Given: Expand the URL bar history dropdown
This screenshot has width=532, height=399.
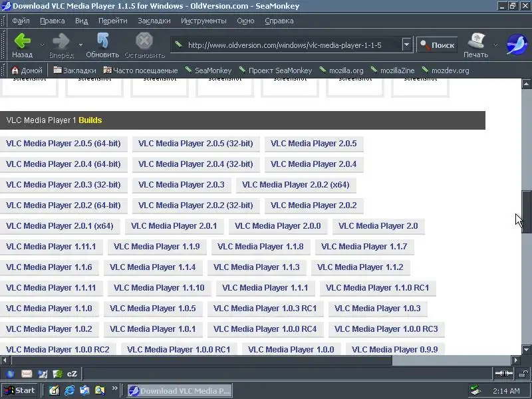Looking at the screenshot, I should click(x=406, y=45).
